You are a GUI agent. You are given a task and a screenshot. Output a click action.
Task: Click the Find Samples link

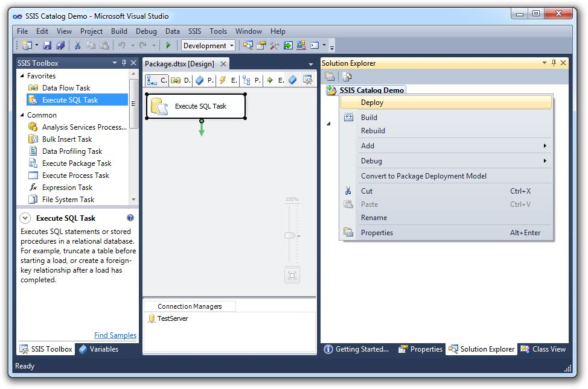point(115,335)
